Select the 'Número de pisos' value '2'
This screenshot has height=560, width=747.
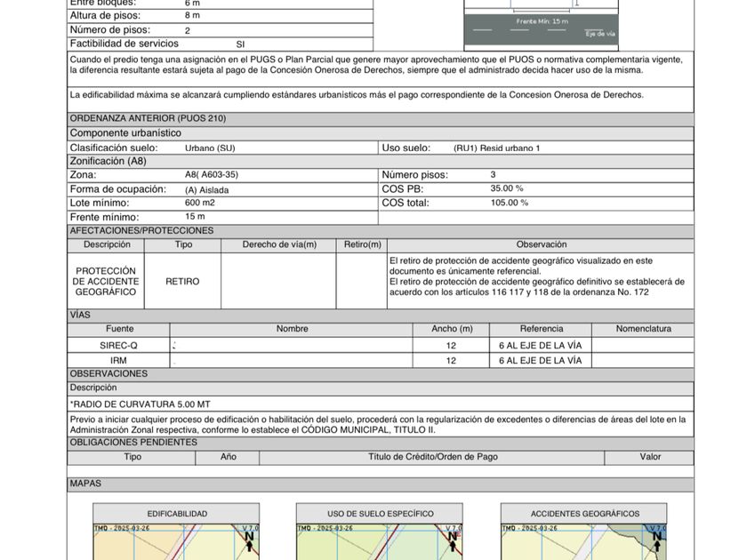(188, 30)
